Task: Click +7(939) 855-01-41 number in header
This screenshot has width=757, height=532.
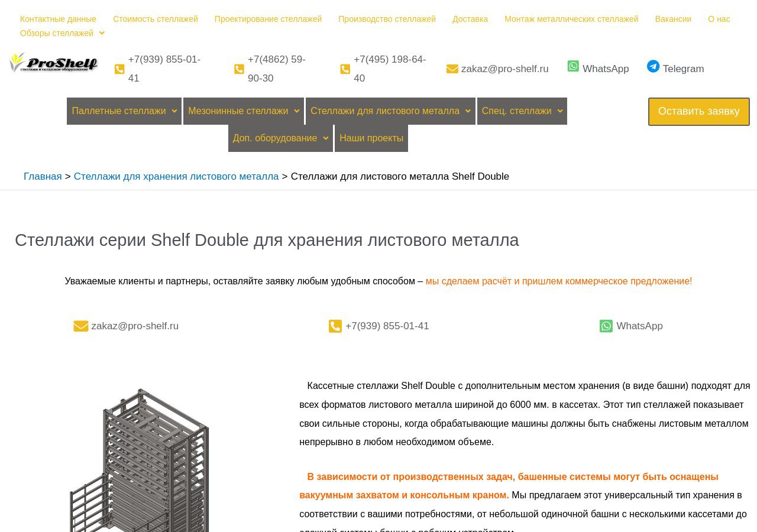Action: (x=164, y=69)
